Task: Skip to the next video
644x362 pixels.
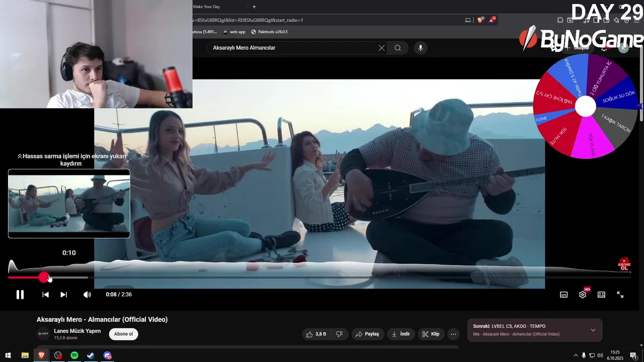Action: click(63, 295)
